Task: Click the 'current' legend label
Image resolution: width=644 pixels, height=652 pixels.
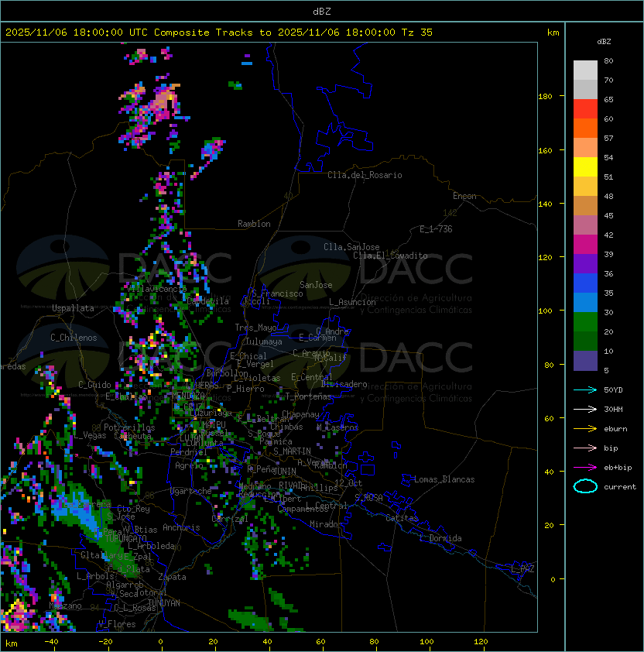Action: (620, 487)
